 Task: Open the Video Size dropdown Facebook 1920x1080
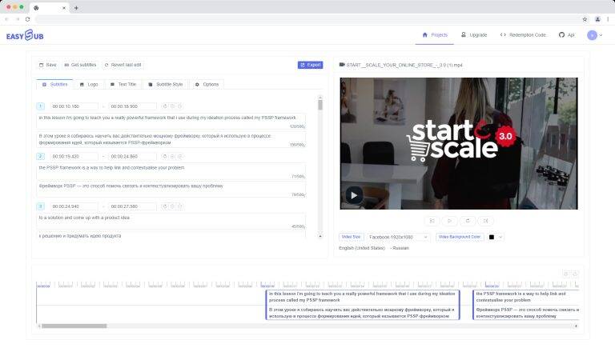[x=399, y=237]
